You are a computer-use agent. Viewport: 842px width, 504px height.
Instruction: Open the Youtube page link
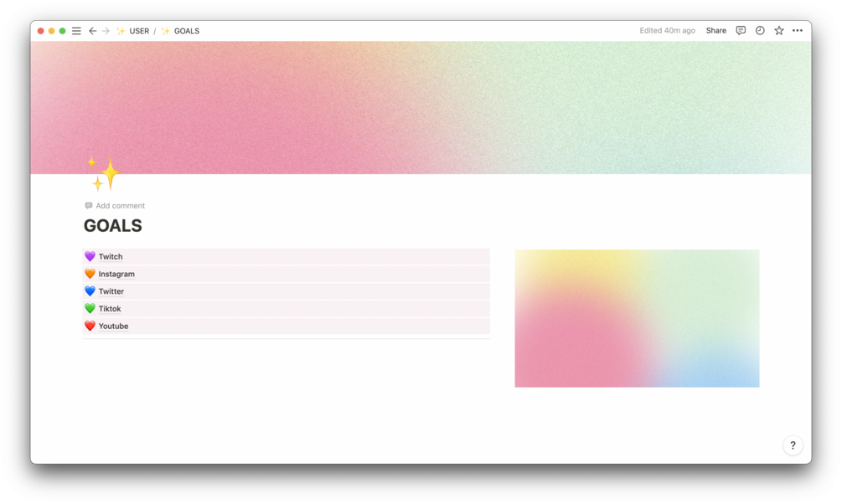tap(113, 326)
